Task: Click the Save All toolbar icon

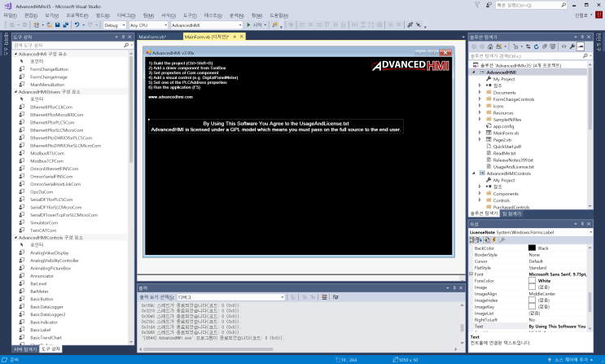Action: pos(66,24)
